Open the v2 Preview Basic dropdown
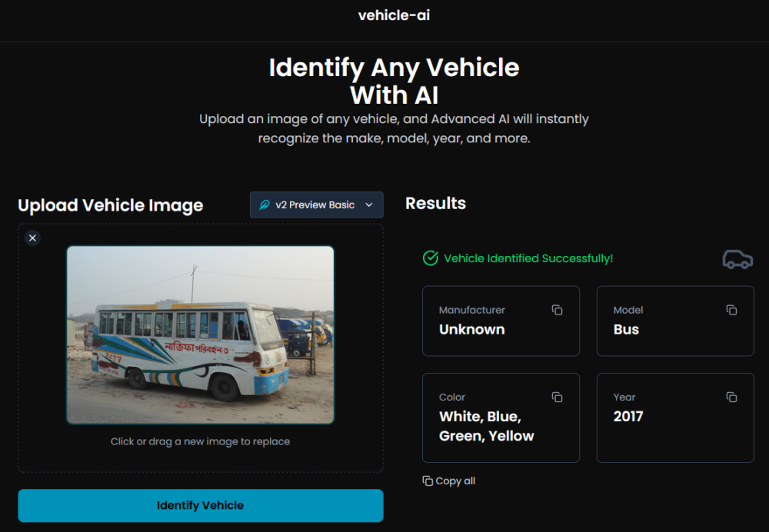Image resolution: width=769 pixels, height=532 pixels. click(x=316, y=205)
